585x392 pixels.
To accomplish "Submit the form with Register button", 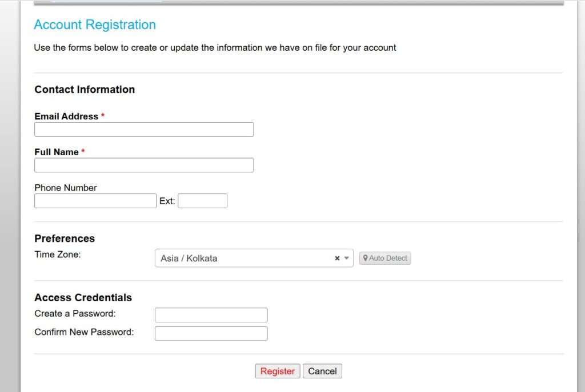I will (x=278, y=371).
